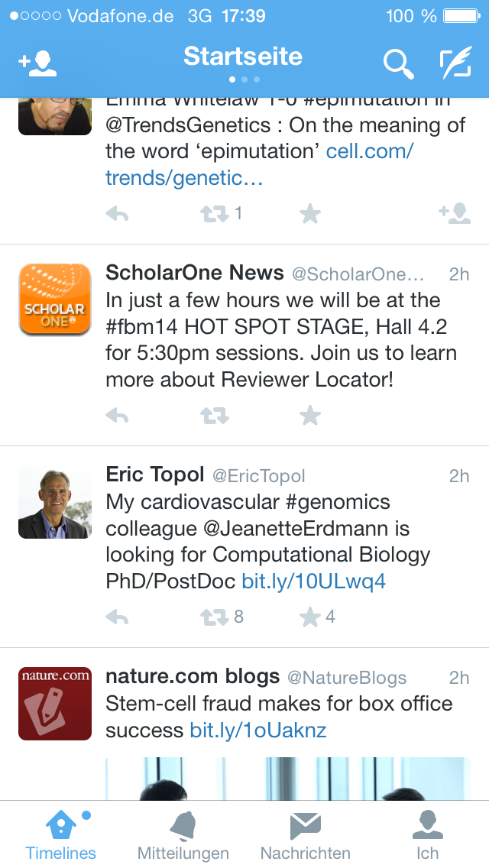Retweet the Eric Topol tweet
489x868 pixels.
(214, 617)
